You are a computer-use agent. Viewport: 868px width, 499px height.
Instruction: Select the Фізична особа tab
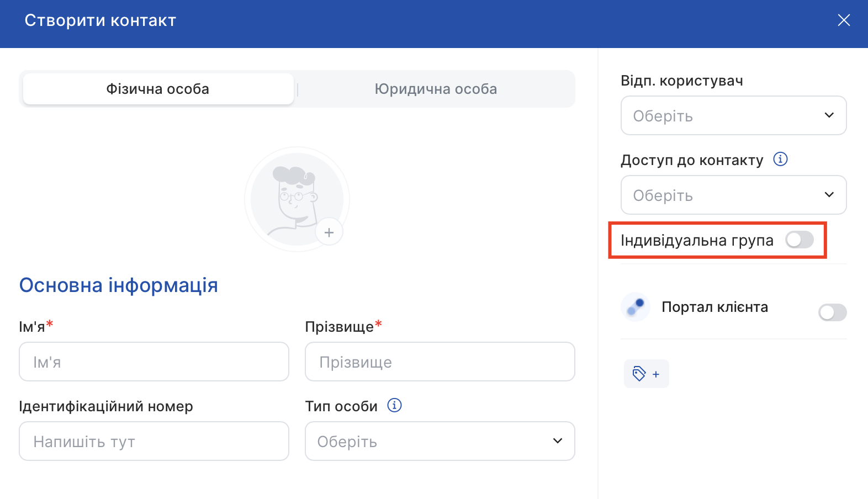[x=158, y=89]
